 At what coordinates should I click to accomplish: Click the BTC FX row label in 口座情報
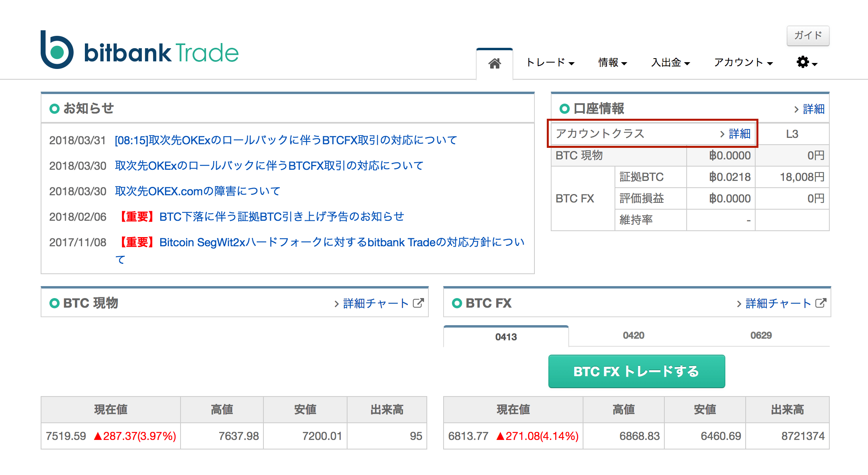click(x=575, y=198)
